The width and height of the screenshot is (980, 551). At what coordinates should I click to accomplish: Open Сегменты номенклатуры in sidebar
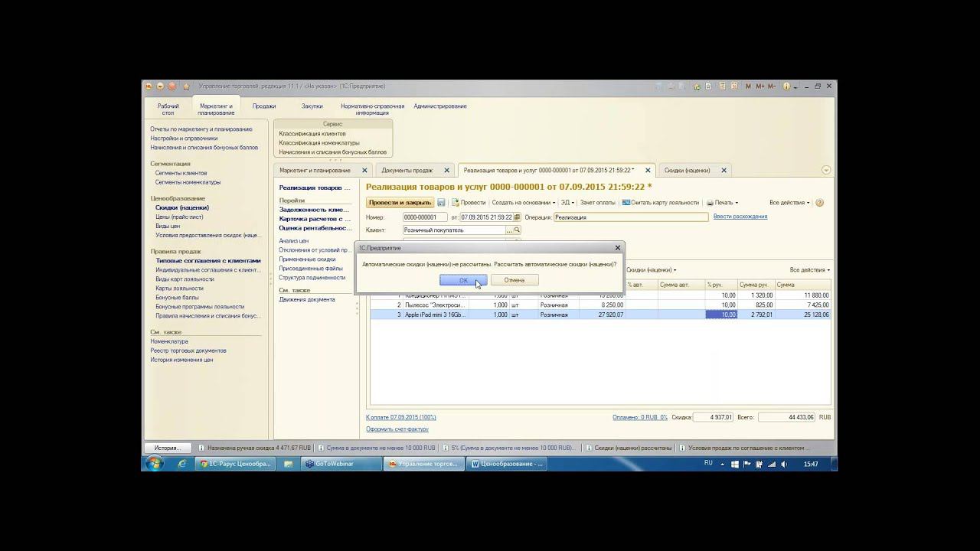[x=188, y=182]
